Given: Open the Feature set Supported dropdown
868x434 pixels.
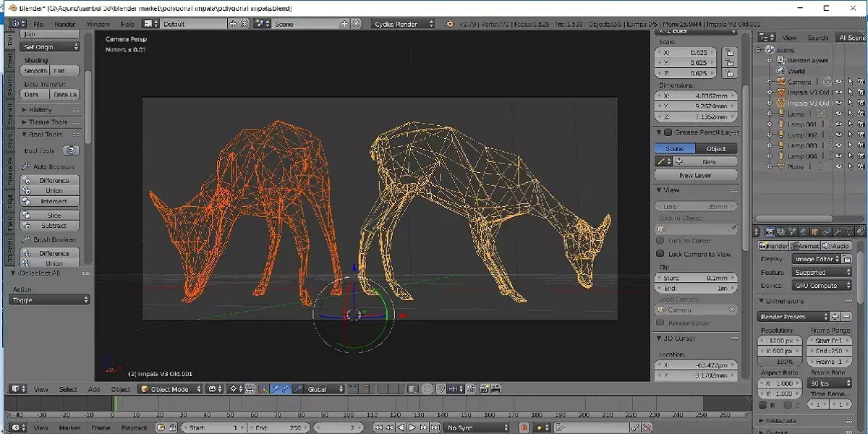Looking at the screenshot, I should click(x=822, y=273).
